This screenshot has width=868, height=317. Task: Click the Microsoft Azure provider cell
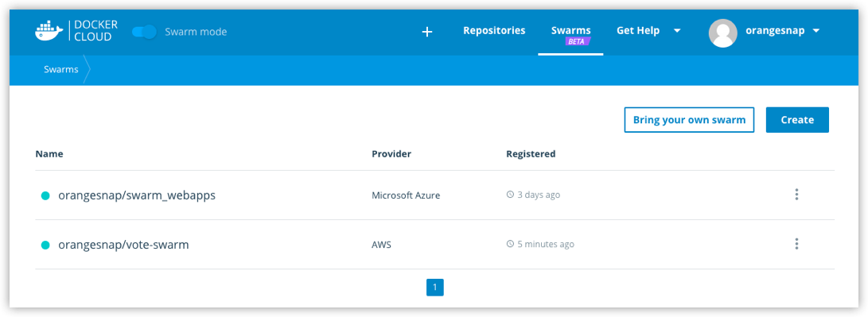coord(406,195)
